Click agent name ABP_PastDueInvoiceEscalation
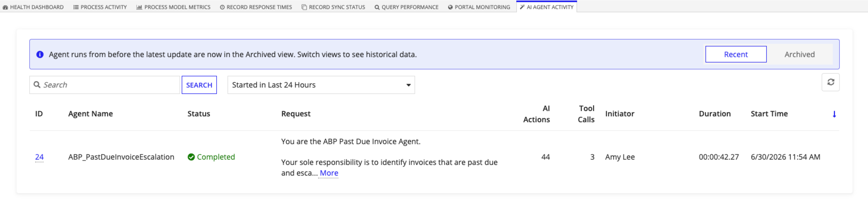The width and height of the screenshot is (868, 205). (x=121, y=157)
